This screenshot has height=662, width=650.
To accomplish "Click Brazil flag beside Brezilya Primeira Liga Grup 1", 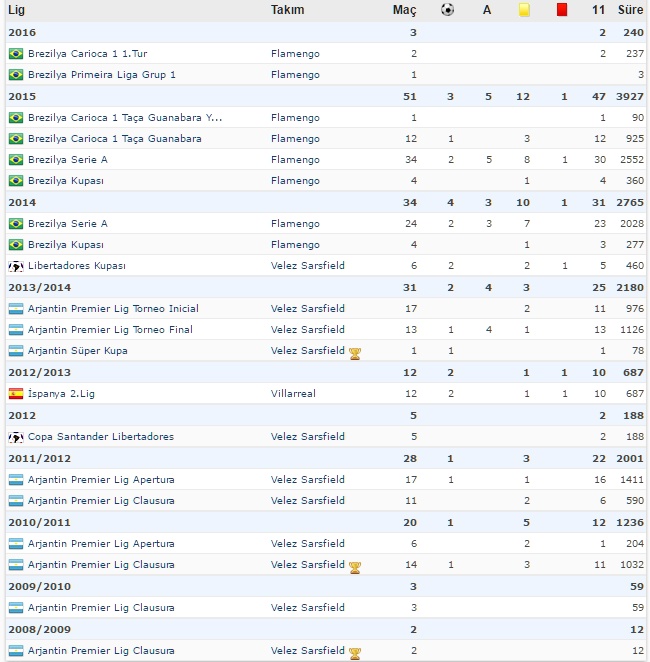I will [16, 75].
